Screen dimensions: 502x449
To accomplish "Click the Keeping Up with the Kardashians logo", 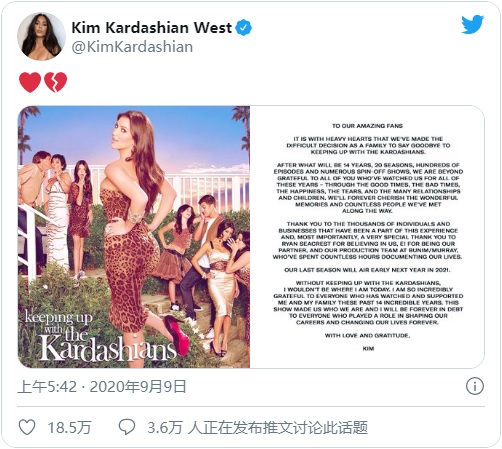I will [100, 337].
